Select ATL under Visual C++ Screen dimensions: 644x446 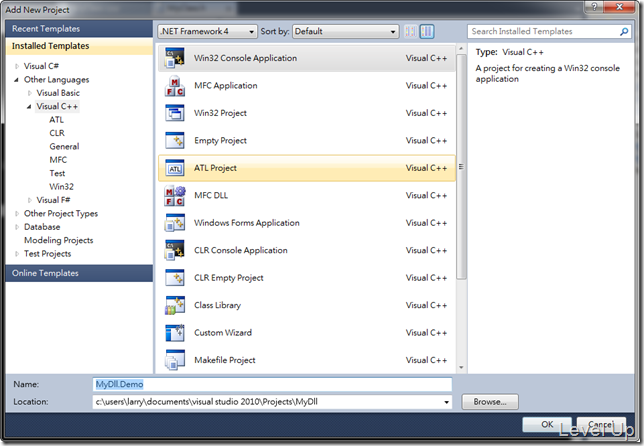pos(57,120)
